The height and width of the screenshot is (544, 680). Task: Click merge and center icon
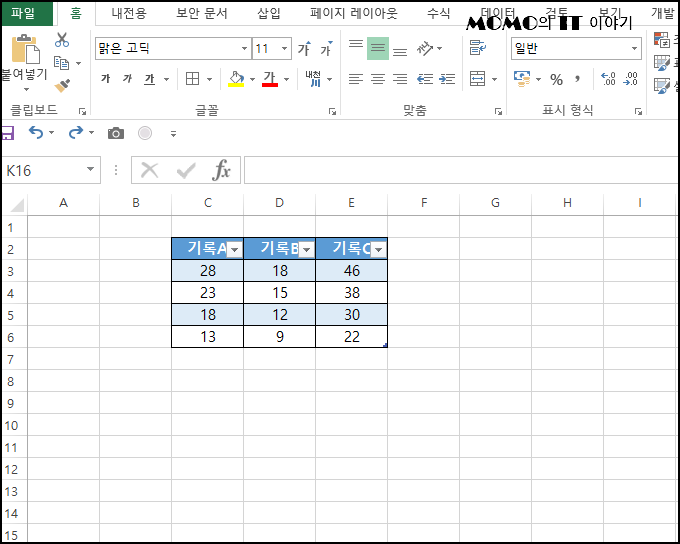[x=477, y=79]
